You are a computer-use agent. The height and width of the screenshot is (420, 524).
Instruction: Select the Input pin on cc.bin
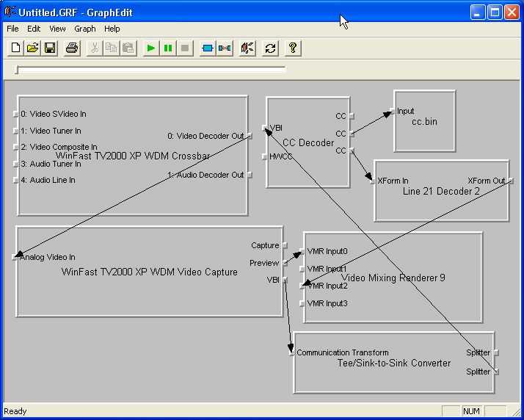(x=392, y=111)
